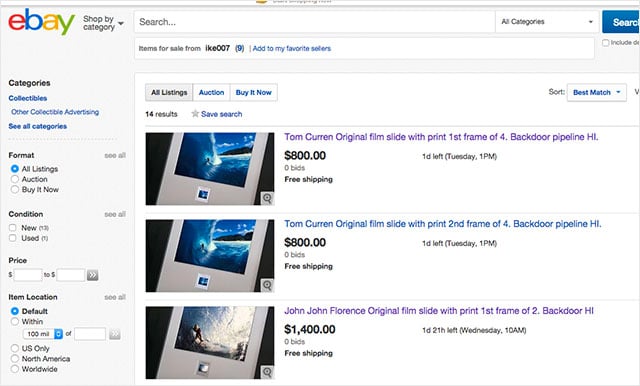The height and width of the screenshot is (386, 640).
Task: Open Best Match sort dropdown
Action: pyautogui.click(x=597, y=92)
